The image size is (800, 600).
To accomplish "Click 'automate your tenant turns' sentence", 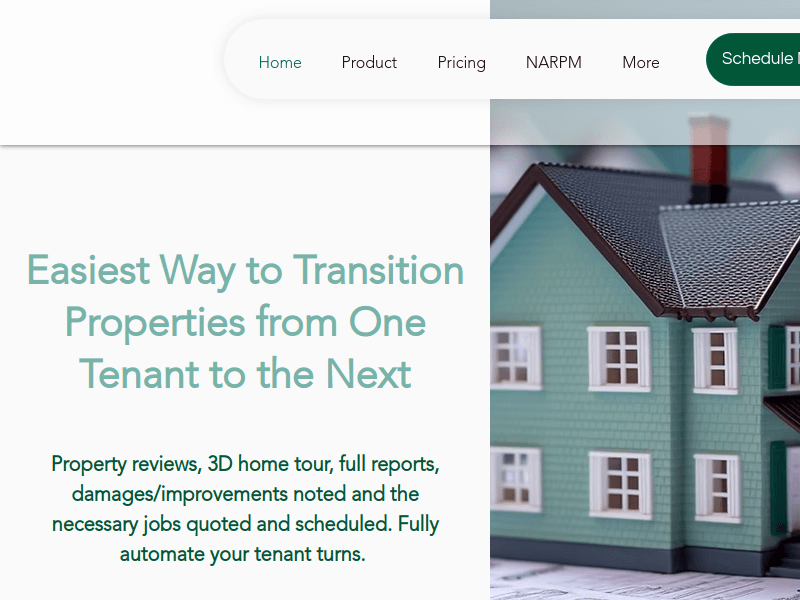I will click(242, 555).
